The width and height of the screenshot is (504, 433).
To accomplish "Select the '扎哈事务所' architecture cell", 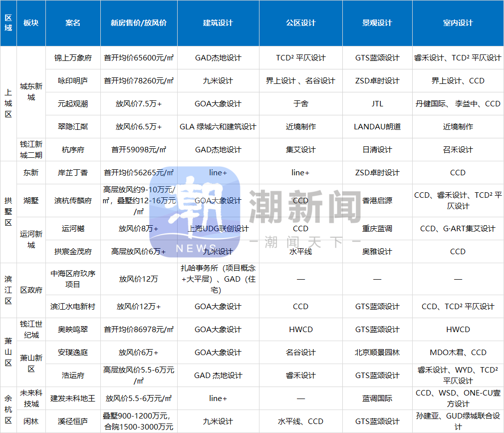I will 218,279.
